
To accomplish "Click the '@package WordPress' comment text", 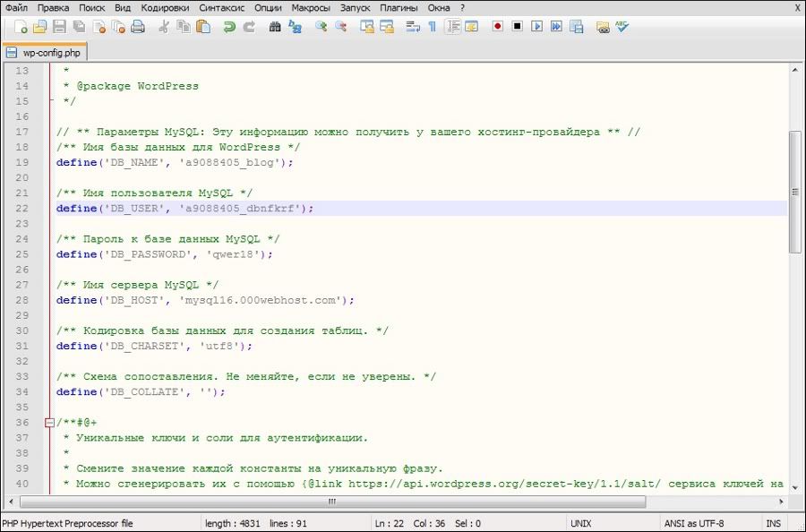I will tap(137, 86).
